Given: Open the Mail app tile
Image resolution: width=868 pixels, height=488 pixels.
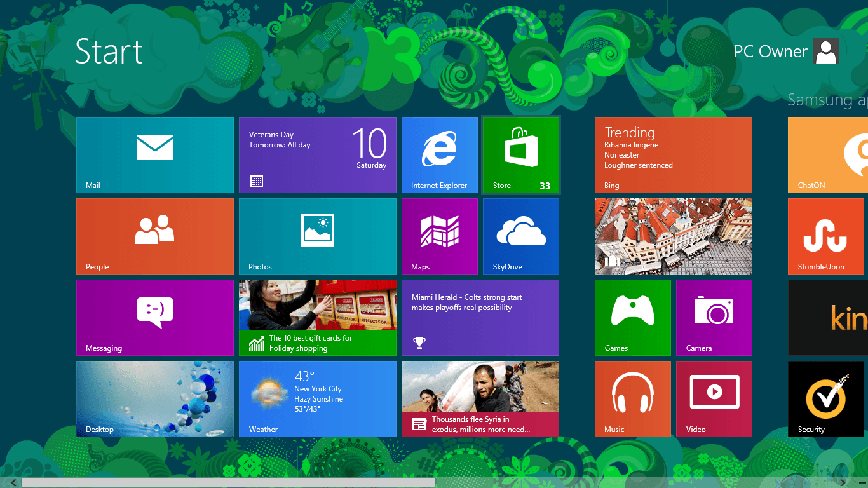Looking at the screenshot, I should [x=154, y=154].
